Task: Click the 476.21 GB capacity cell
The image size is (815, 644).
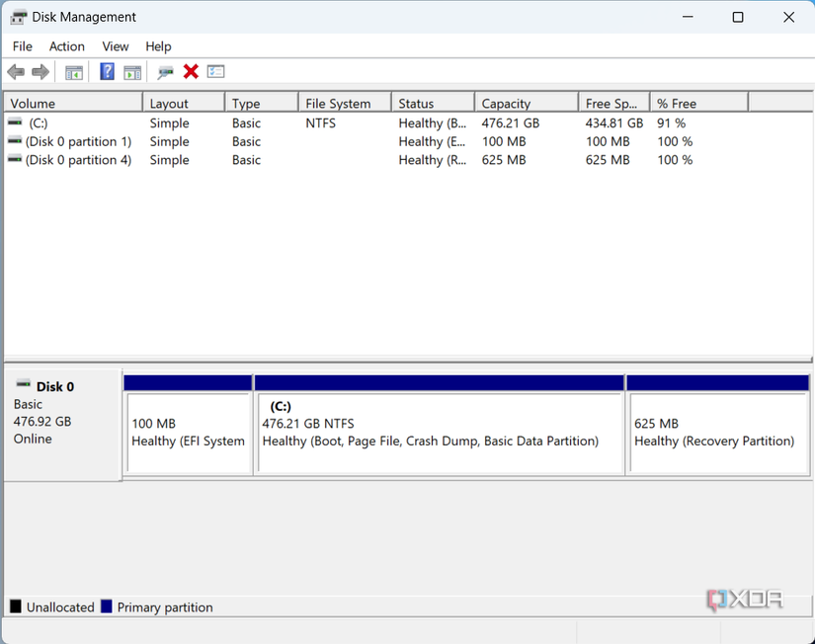Action: pyautogui.click(x=511, y=123)
